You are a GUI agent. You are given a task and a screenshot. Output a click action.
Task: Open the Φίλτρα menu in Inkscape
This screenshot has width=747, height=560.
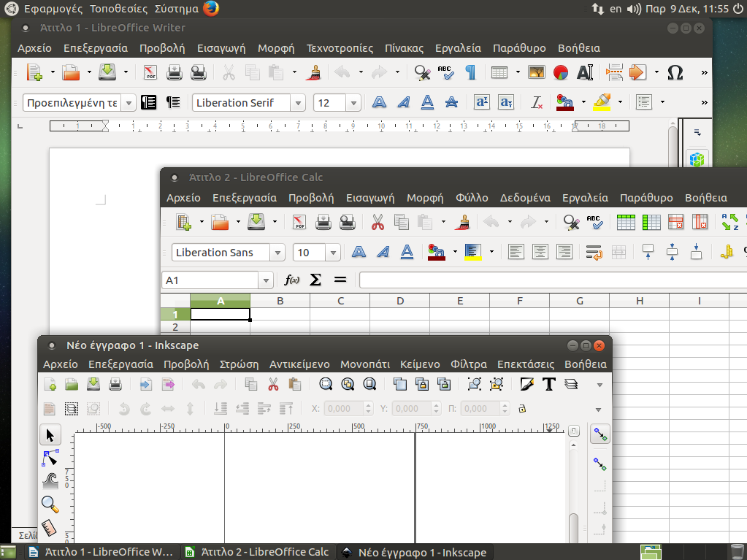click(468, 364)
